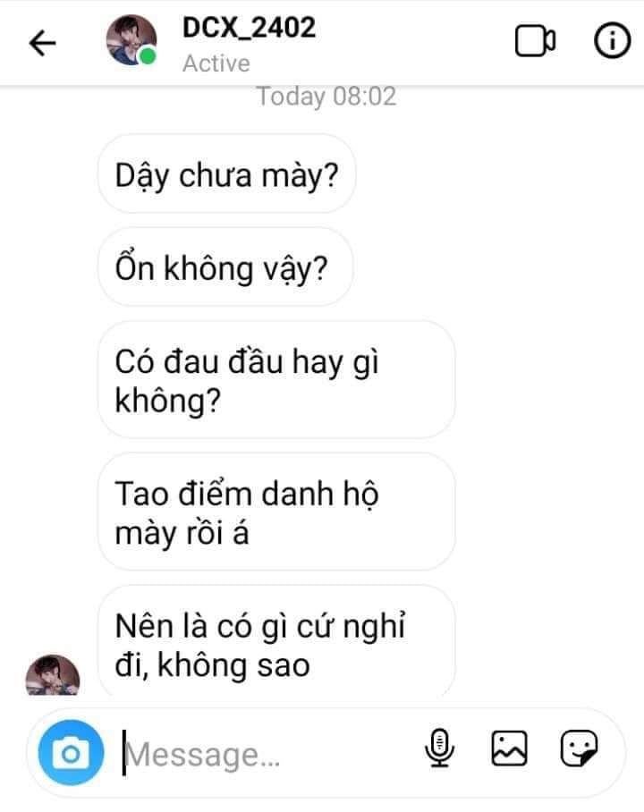The height and width of the screenshot is (812, 644).
Task: Open the sticker picker
Action: coord(579,749)
